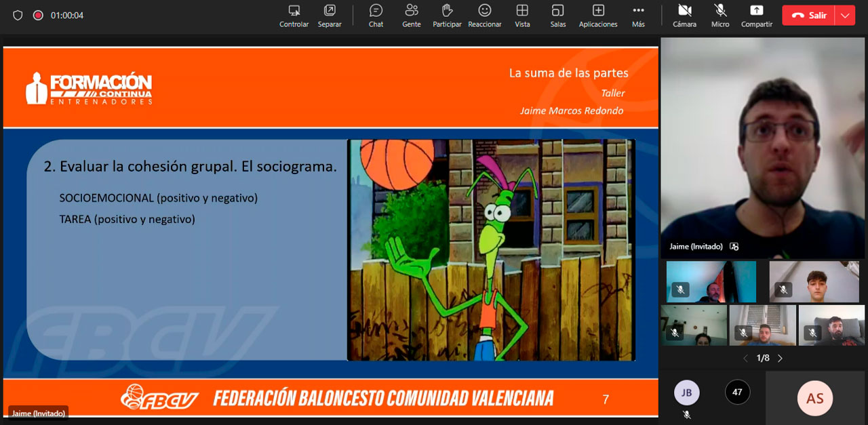
Task: Unmute with the Micro button
Action: [x=720, y=16]
